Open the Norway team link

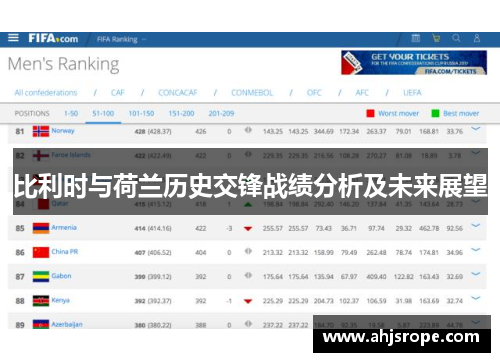[x=63, y=131]
